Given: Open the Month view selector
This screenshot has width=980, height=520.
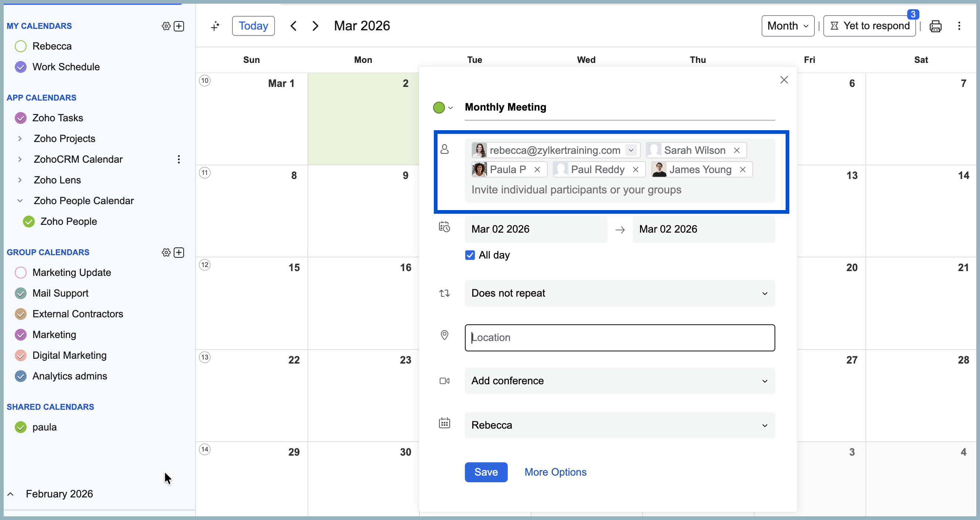Looking at the screenshot, I should 787,26.
